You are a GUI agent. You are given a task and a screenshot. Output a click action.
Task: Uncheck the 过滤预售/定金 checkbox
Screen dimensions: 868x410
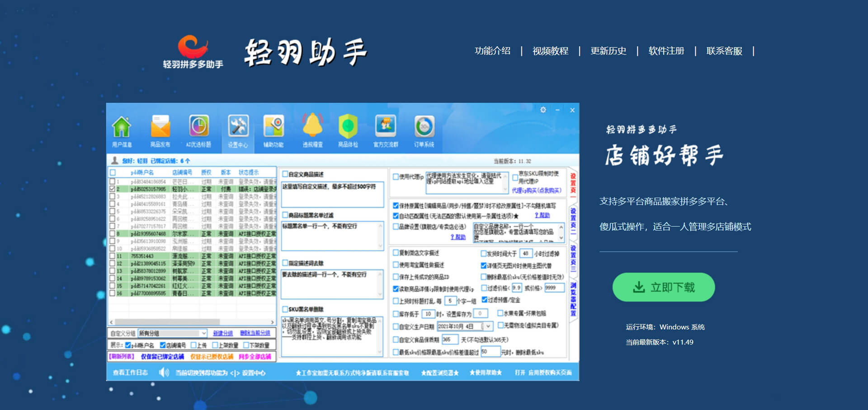click(484, 300)
